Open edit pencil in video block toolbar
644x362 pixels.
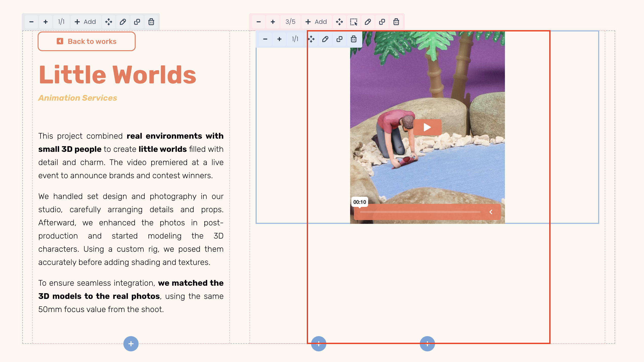tap(325, 39)
